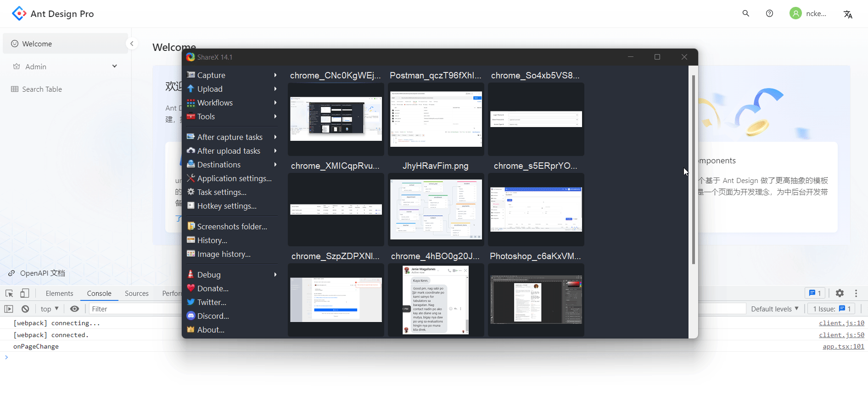Click the Upload arrow icon
This screenshot has height=416, width=868.
191,89
